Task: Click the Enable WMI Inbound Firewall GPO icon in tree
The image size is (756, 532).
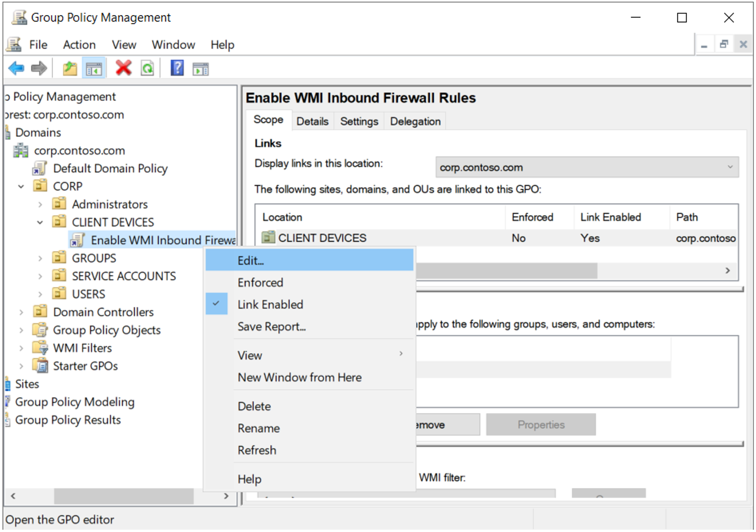Action: [x=78, y=240]
